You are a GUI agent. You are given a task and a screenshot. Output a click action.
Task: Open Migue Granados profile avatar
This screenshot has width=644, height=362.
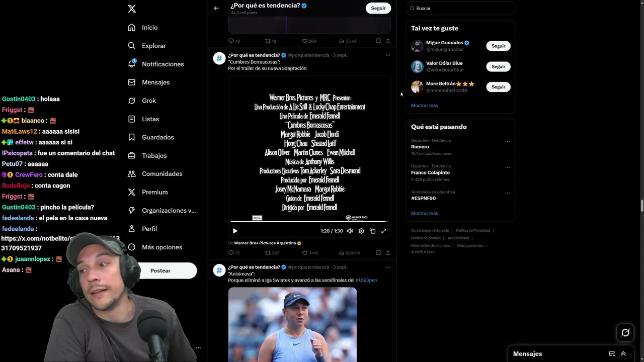click(417, 46)
